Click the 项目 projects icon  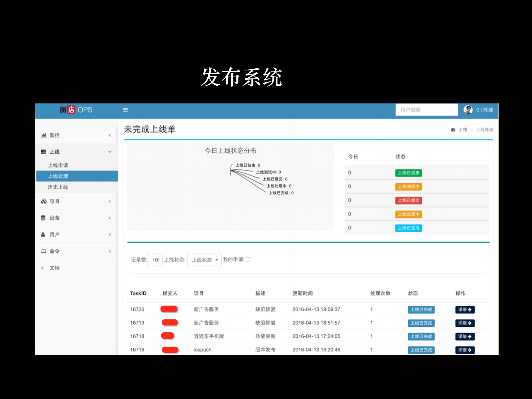[x=44, y=201]
